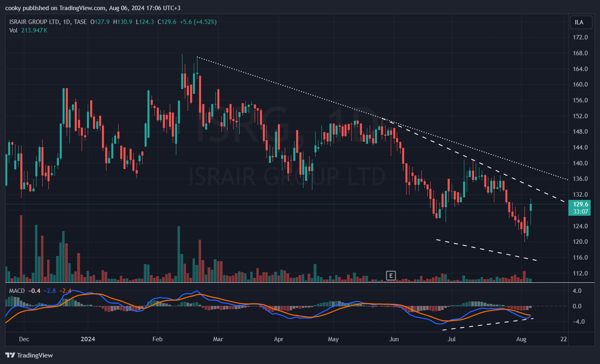This screenshot has width=600, height=364.
Task: Click the volume value 213.947K
Action: [34, 30]
